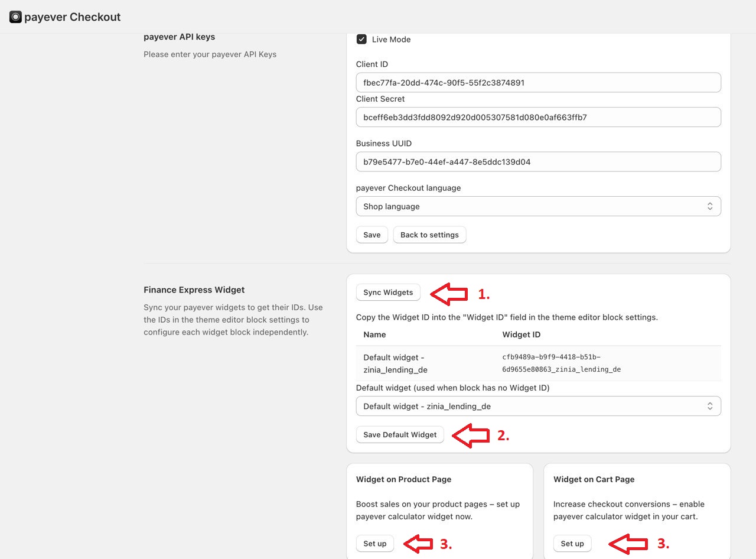Viewport: 756px width, 559px height.
Task: Uncheck the Live Mode checkbox
Action: click(x=361, y=40)
